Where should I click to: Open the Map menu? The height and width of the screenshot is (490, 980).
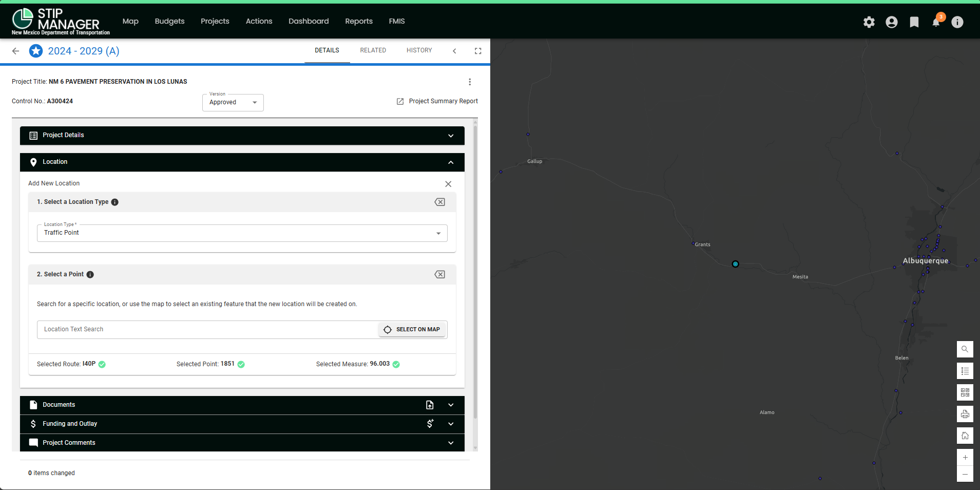tap(130, 21)
